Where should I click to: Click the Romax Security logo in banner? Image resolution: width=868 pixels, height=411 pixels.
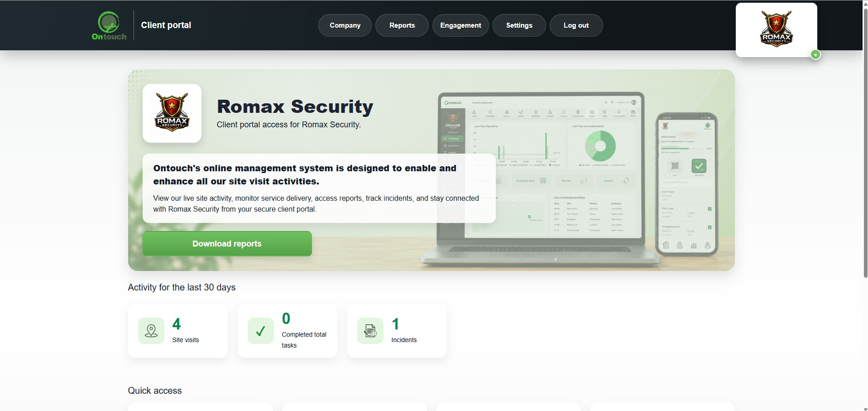(172, 113)
